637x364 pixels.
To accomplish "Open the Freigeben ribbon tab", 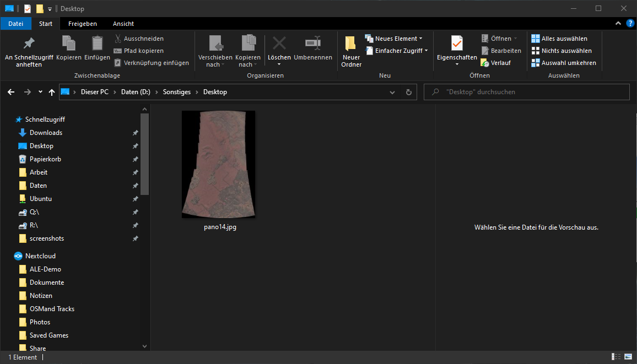I will 83,24.
